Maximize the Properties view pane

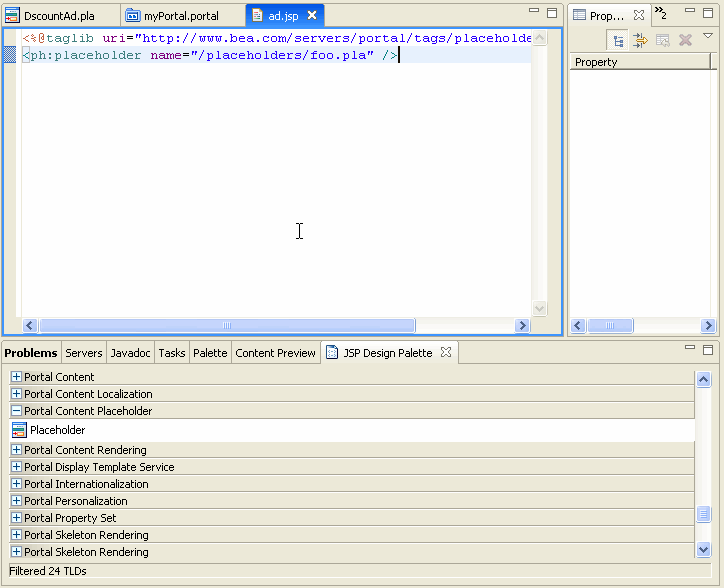point(708,13)
